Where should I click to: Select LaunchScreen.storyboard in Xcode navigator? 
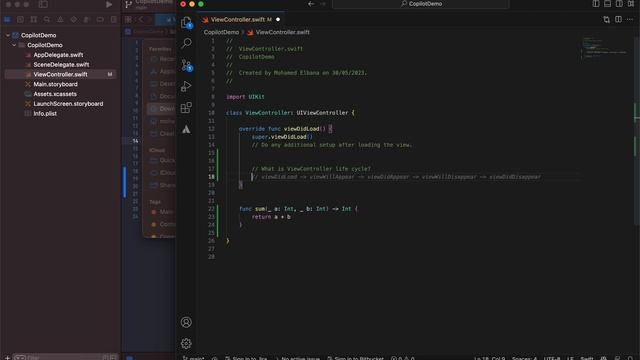click(68, 104)
